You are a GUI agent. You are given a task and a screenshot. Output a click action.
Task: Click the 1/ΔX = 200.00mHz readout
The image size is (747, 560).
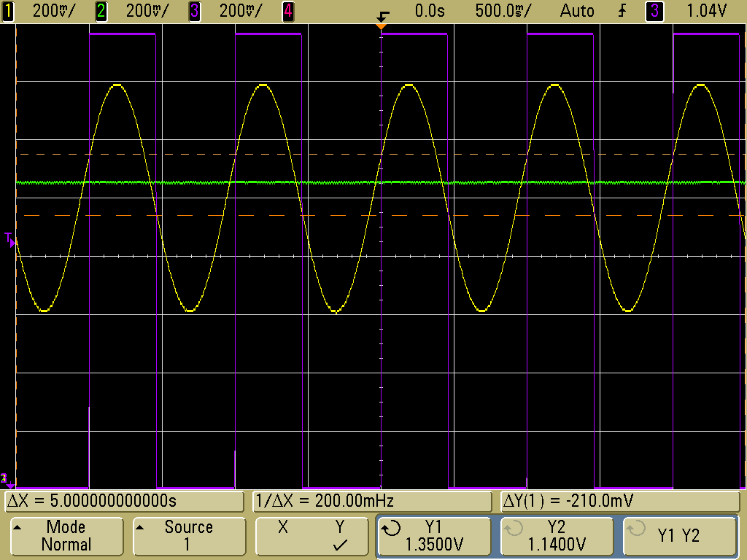(x=372, y=502)
